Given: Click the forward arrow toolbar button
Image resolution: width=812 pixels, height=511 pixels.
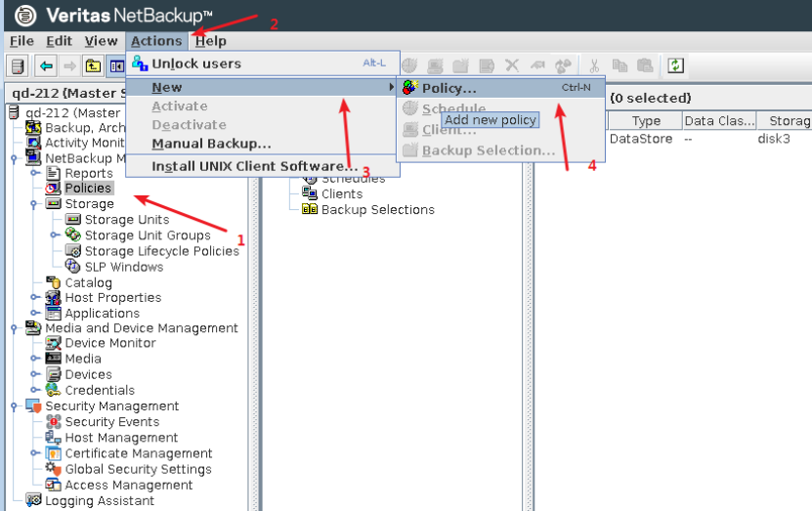Looking at the screenshot, I should click(70, 65).
